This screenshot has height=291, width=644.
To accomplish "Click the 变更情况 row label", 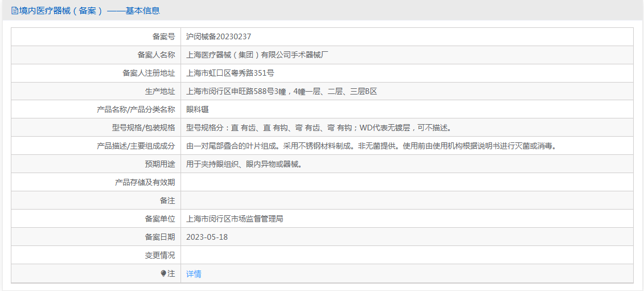I will tap(160, 255).
